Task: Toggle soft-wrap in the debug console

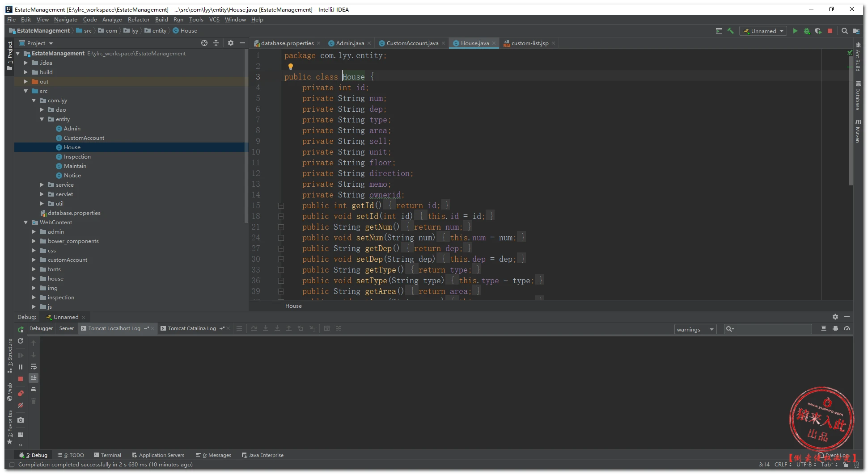Action: click(34, 367)
